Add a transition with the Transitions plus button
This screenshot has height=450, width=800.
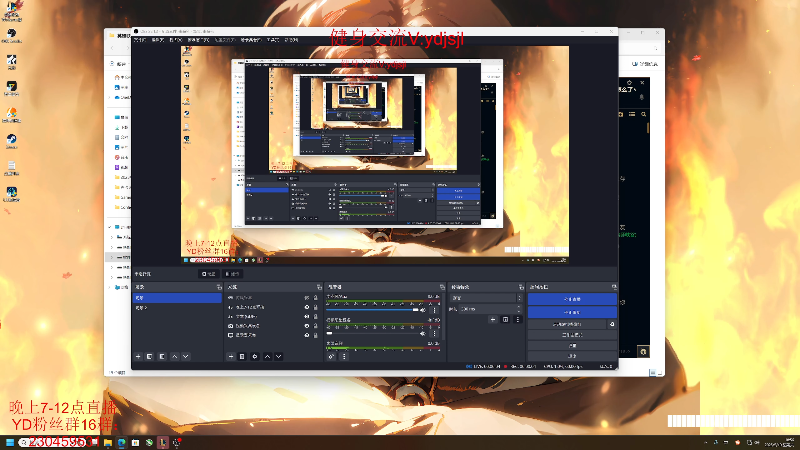point(493,319)
